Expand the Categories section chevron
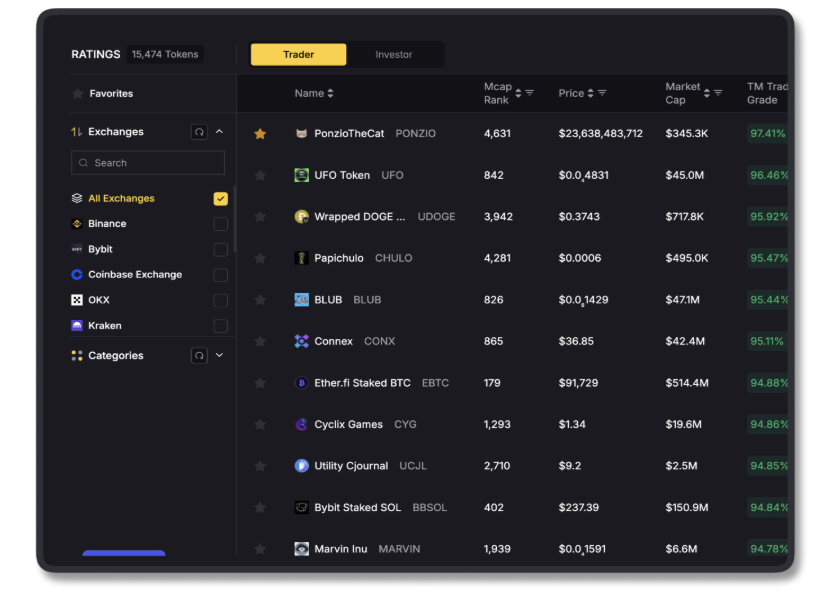Viewport: 823px width, 612px height. coord(220,356)
